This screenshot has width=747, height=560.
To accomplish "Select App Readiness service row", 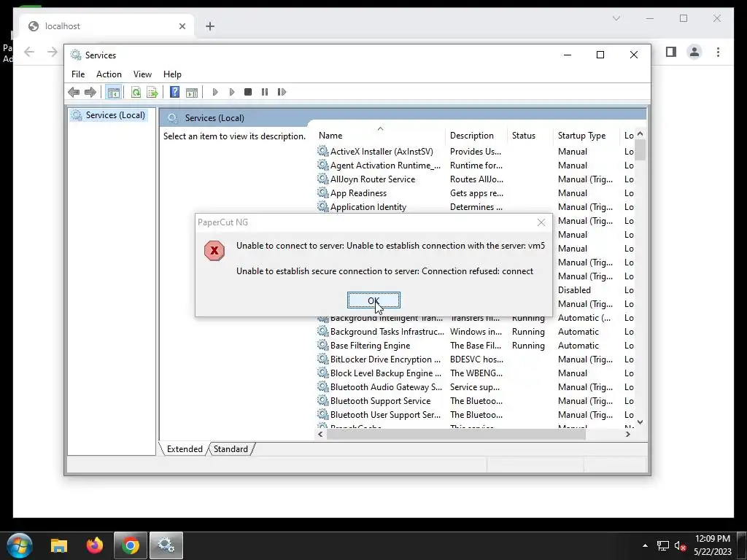I will [x=475, y=192].
